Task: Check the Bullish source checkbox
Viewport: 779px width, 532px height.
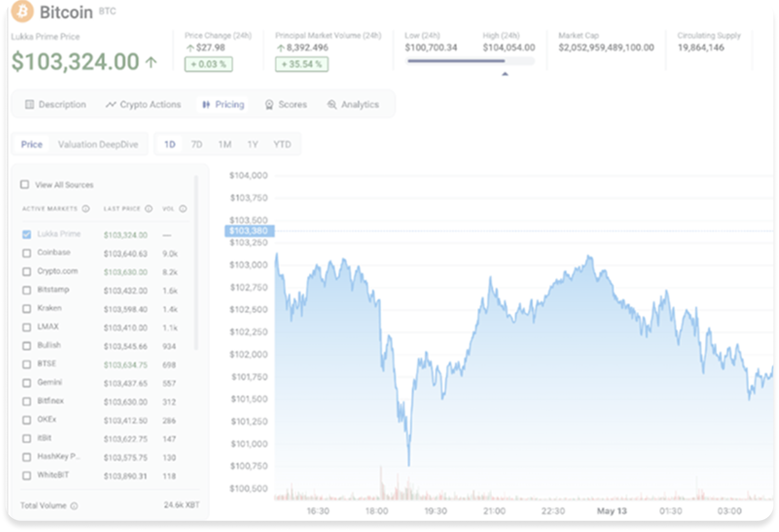Action: (x=27, y=346)
